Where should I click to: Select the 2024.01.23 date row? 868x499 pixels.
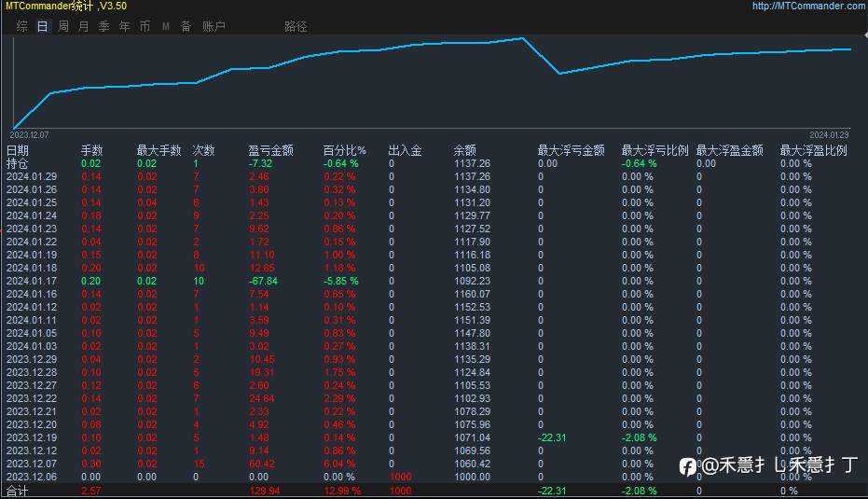(x=32, y=229)
